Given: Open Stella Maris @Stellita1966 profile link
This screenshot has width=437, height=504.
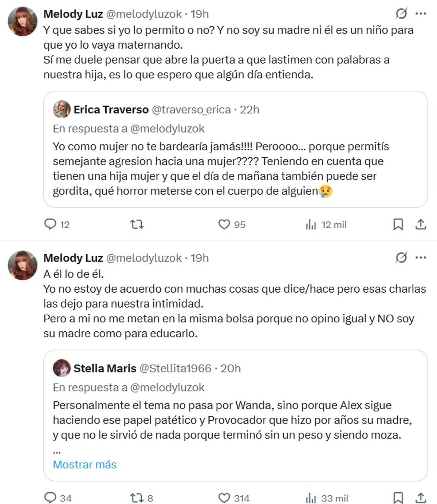Looking at the screenshot, I should 175,368.
